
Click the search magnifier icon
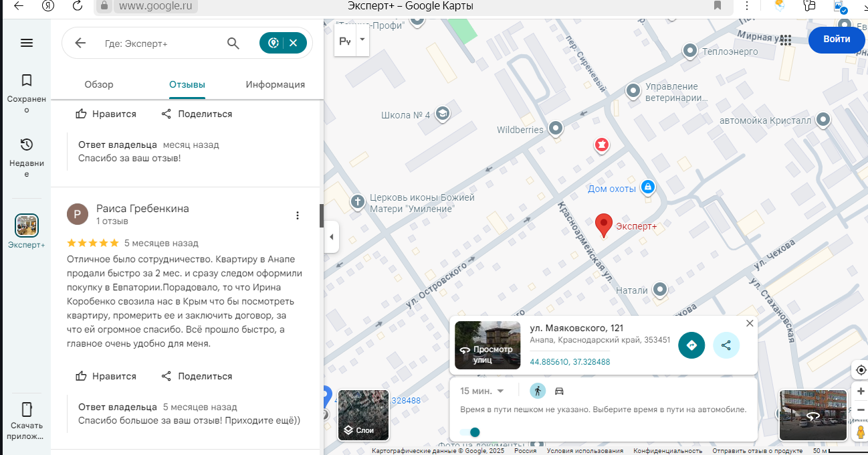click(x=233, y=43)
